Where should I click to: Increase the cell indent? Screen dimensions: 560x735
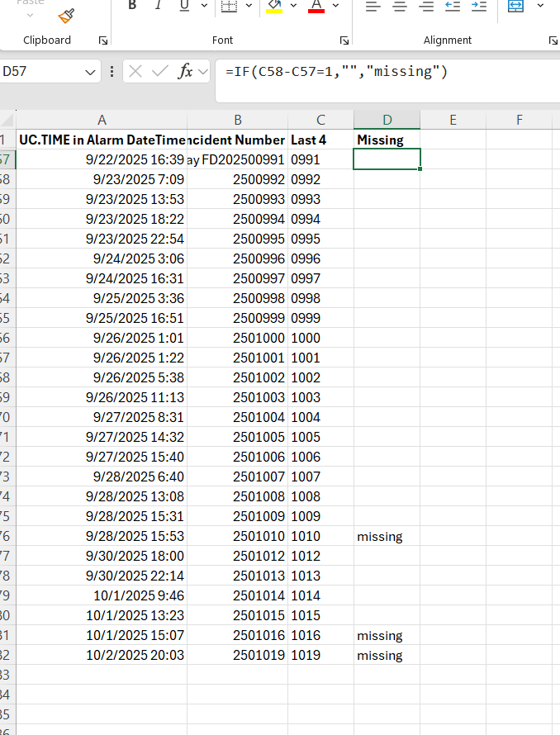tap(478, 7)
